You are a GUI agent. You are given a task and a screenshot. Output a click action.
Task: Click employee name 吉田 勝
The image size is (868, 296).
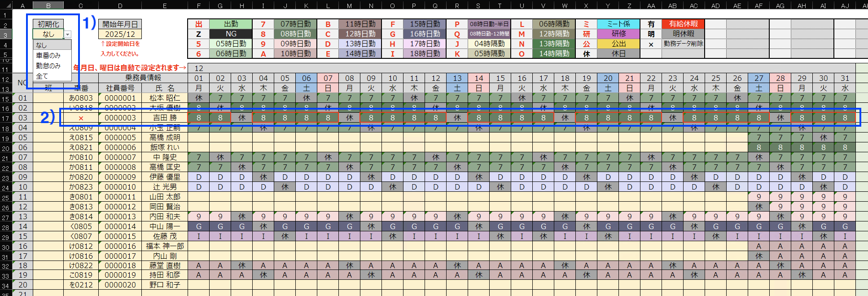[x=165, y=118]
